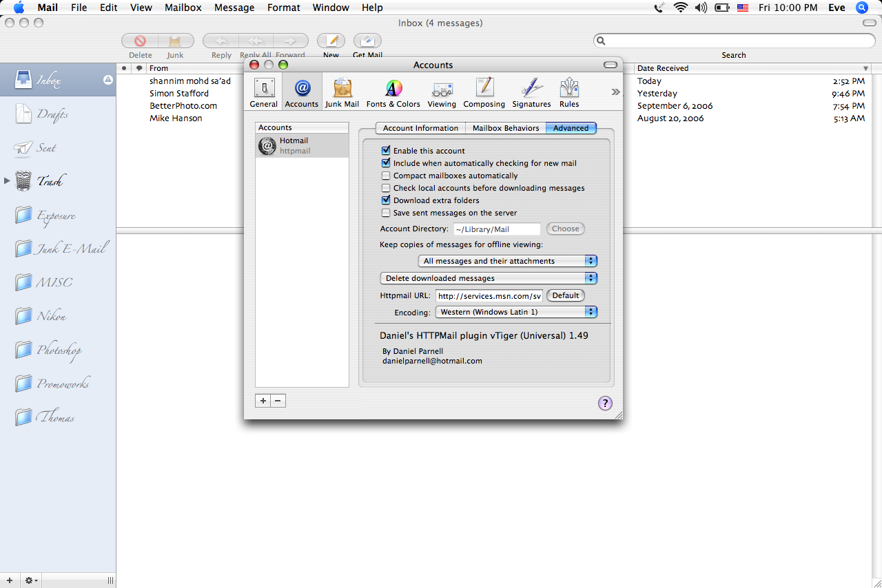Screen dimensions: 882x588
Task: Add mailbox with sidebar plus button
Action: (x=10, y=580)
